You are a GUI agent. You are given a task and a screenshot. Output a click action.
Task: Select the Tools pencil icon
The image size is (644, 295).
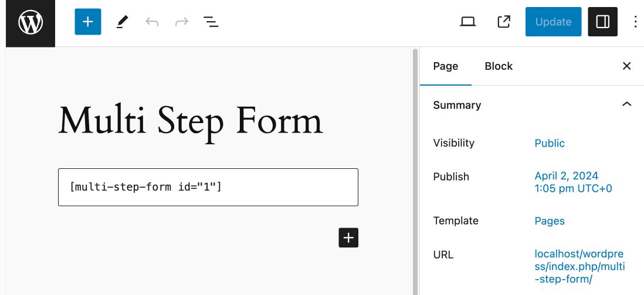[122, 22]
